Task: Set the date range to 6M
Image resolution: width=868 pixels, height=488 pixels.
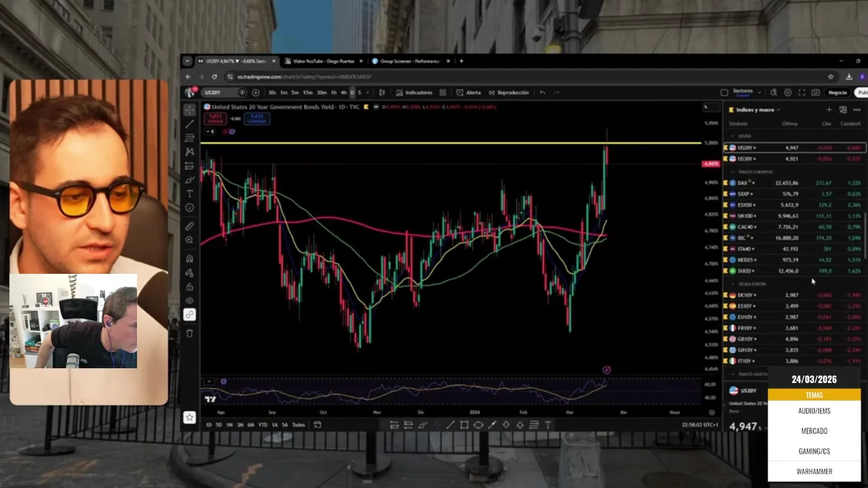Action: pos(251,424)
